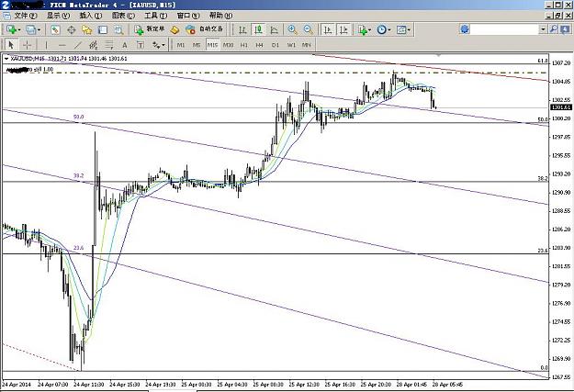Switch to MN timeframe

307,45
